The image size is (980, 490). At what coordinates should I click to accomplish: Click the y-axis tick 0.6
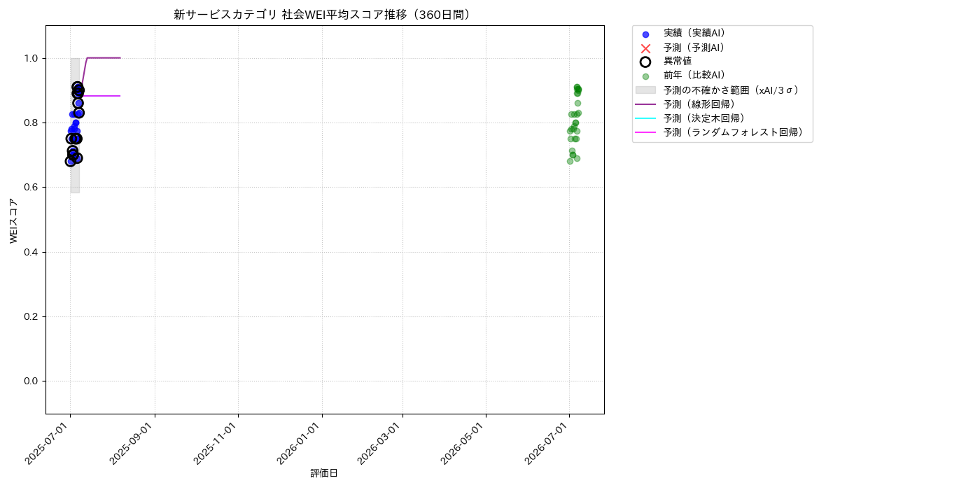(32, 188)
